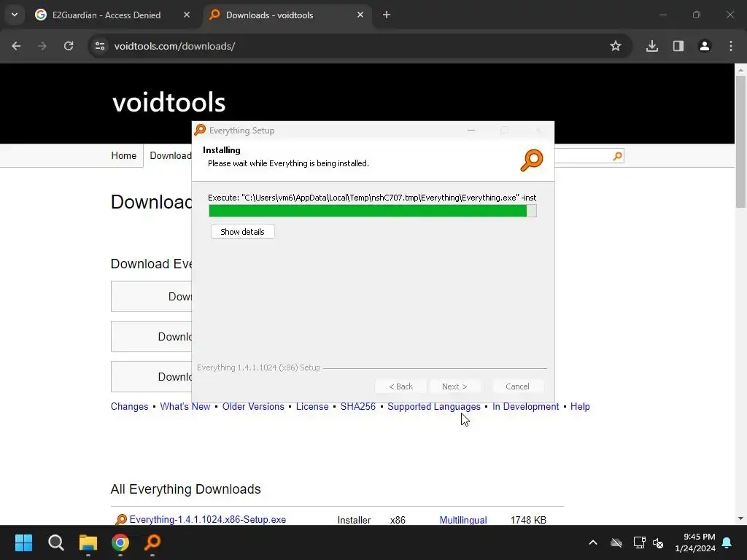Click Everything Setup title bar magnifier icon
This screenshot has width=747, height=560.
pos(200,130)
